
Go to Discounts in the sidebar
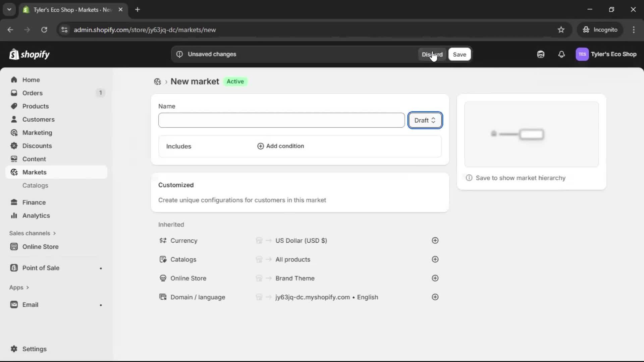click(x=37, y=146)
